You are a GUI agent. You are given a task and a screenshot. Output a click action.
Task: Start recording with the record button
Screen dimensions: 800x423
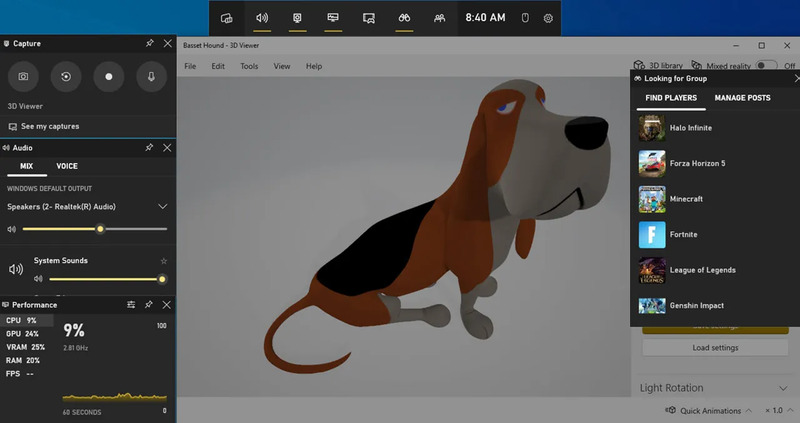110,76
